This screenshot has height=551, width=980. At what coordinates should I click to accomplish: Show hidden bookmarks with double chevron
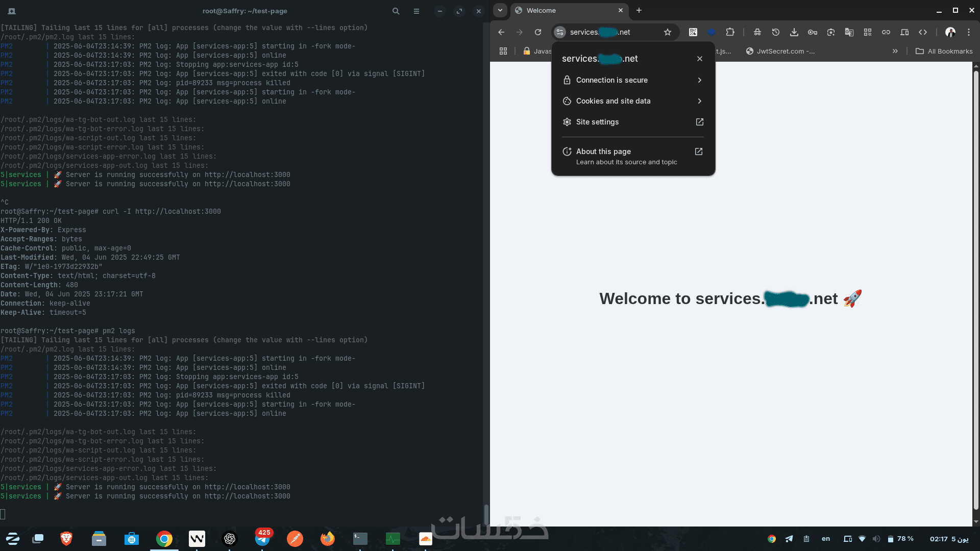pos(895,51)
